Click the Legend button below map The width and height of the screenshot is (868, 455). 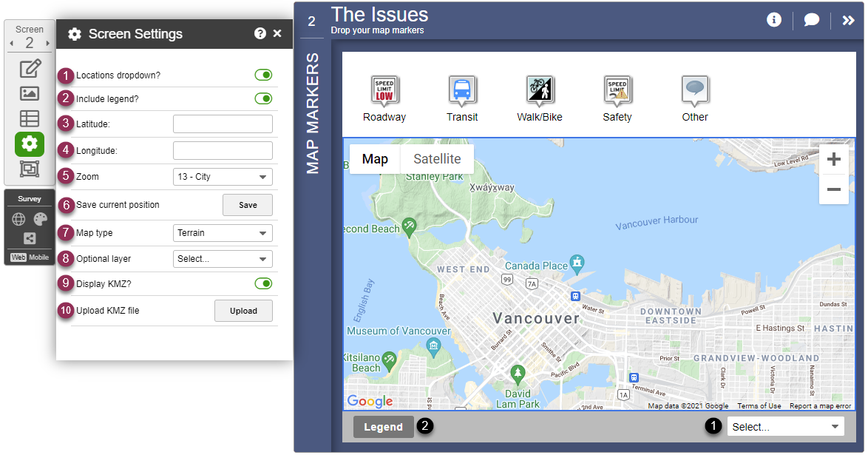tap(383, 428)
